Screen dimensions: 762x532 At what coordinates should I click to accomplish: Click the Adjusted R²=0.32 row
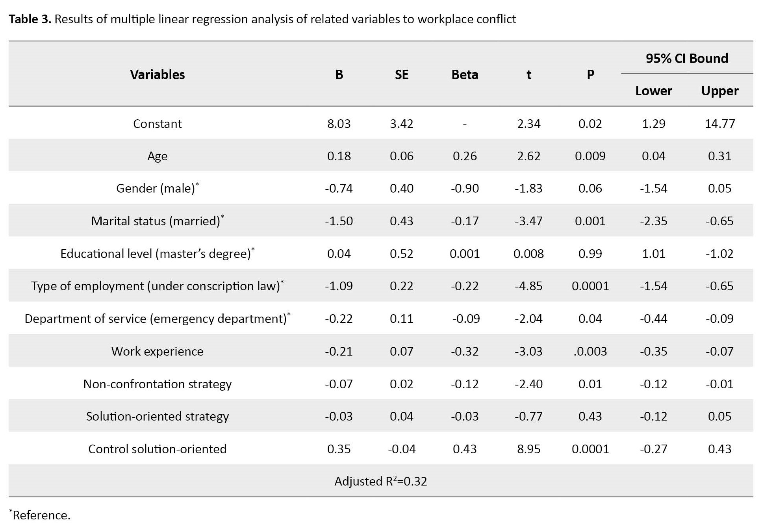pos(380,481)
